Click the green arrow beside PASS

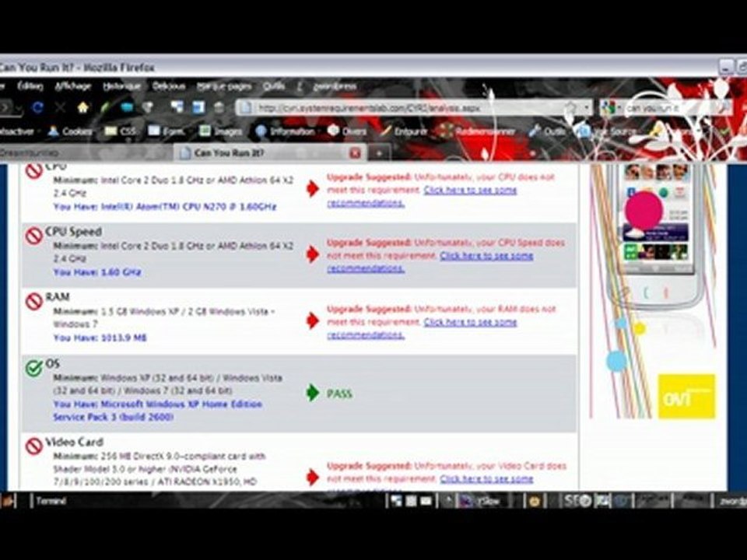(x=313, y=393)
